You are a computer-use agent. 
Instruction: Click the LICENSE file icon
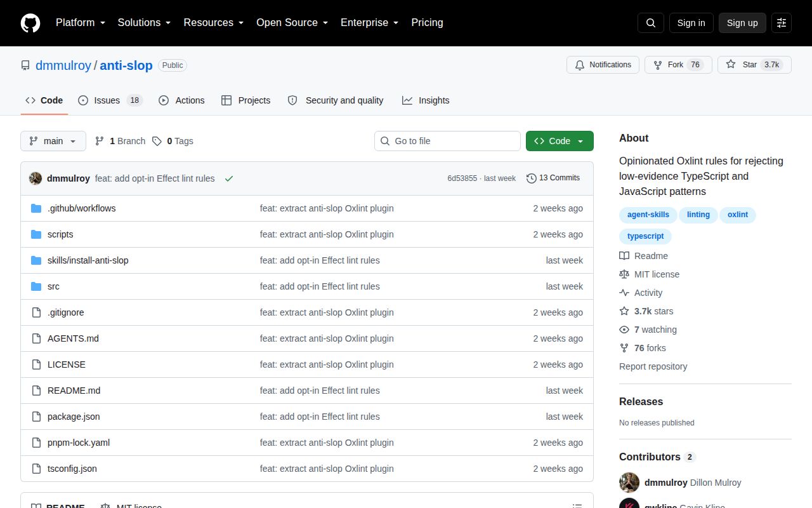click(x=36, y=364)
